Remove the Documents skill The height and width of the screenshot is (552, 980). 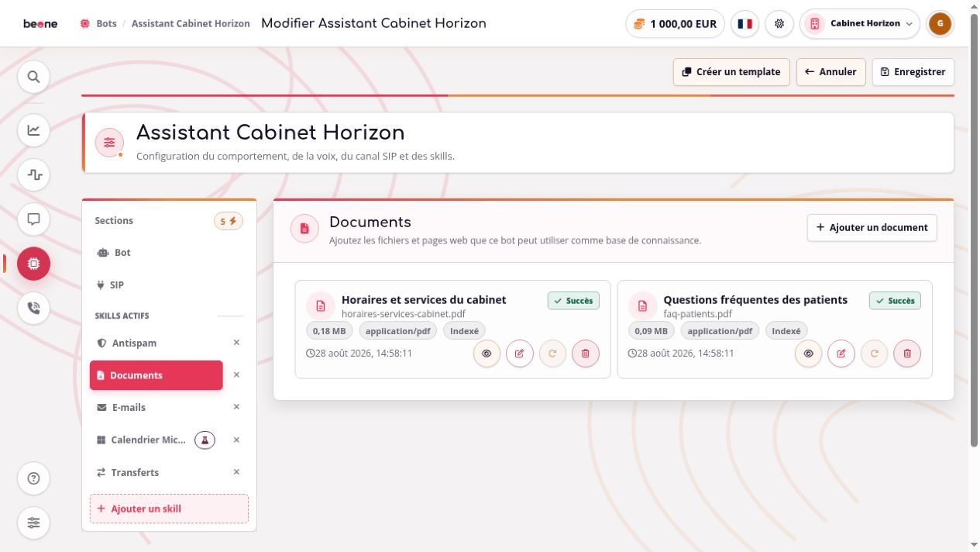(236, 375)
